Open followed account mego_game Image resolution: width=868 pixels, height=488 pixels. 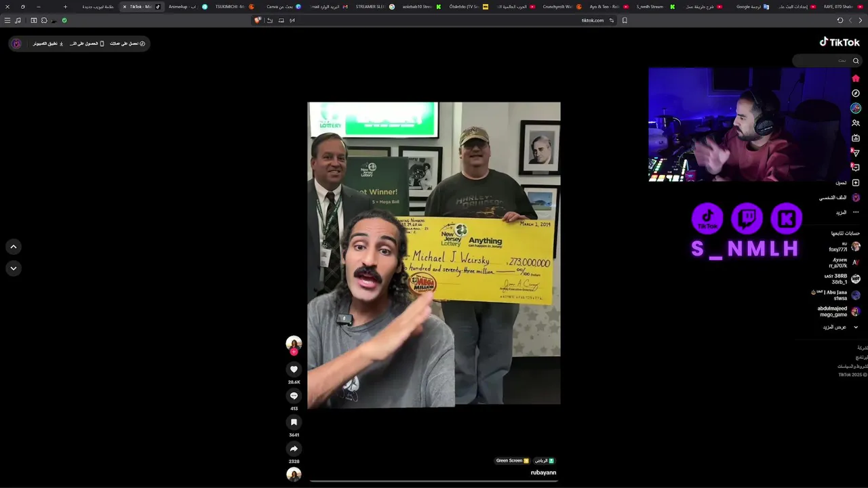coord(839,312)
